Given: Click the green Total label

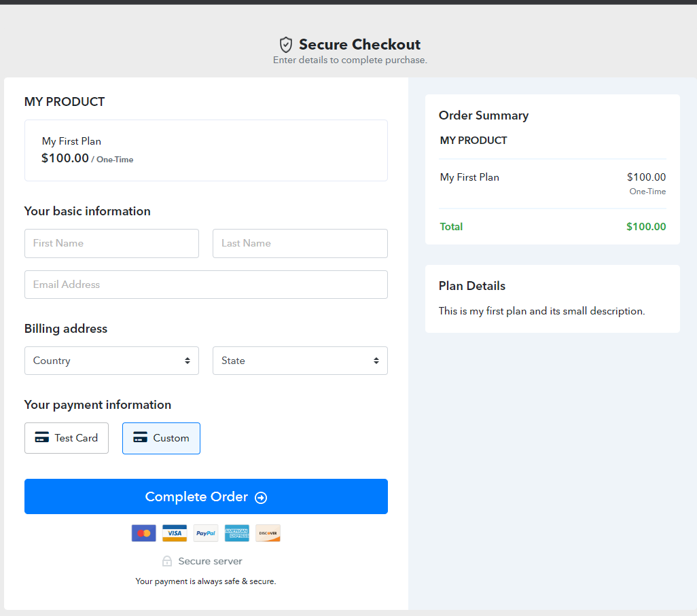Looking at the screenshot, I should click(x=451, y=227).
